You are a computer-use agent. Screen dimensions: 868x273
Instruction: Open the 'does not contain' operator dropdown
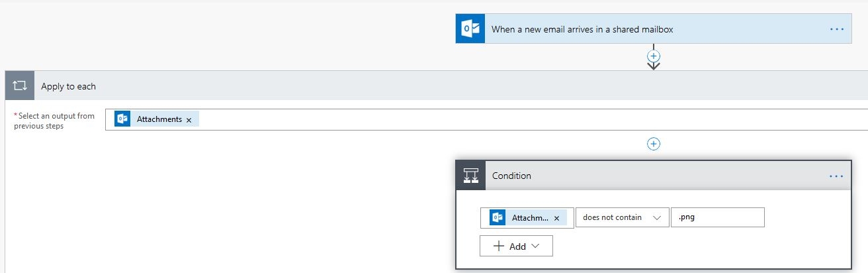click(622, 217)
